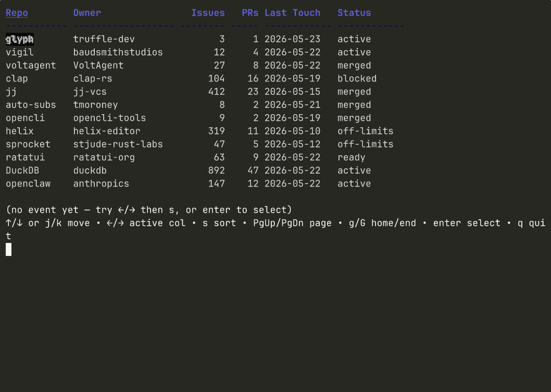
Task: Click PR count 23 in jj row
Action: pyautogui.click(x=253, y=92)
